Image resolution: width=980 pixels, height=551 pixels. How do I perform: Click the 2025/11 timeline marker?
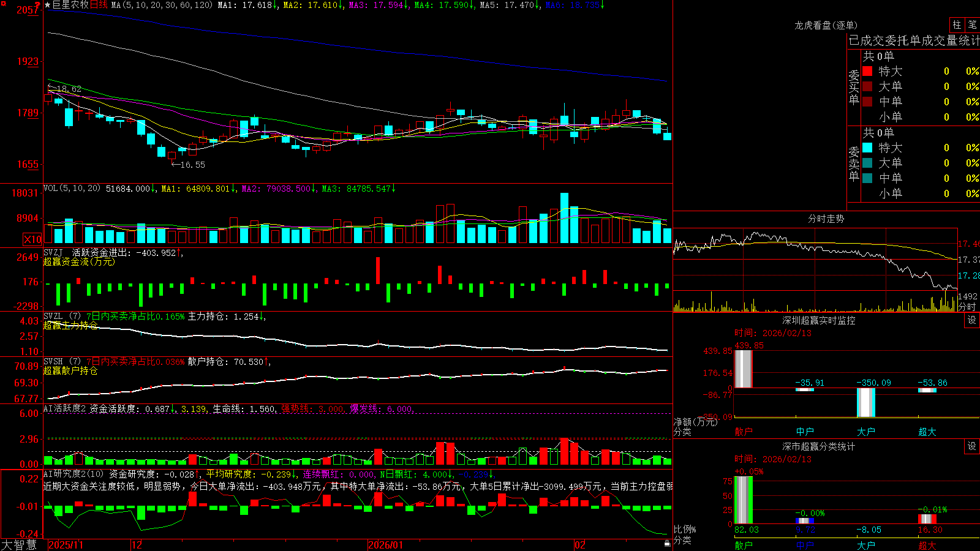click(x=66, y=545)
